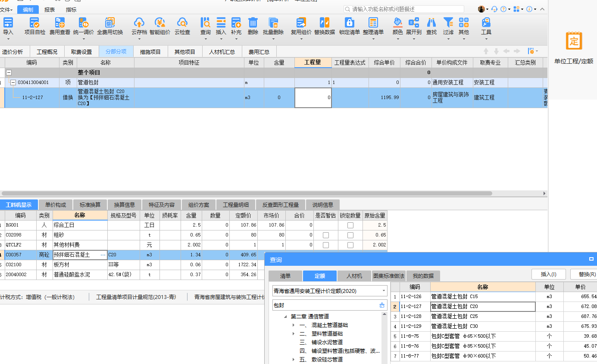Open the column settings dropdown above table
This screenshot has width=597, height=364.
[533, 51]
